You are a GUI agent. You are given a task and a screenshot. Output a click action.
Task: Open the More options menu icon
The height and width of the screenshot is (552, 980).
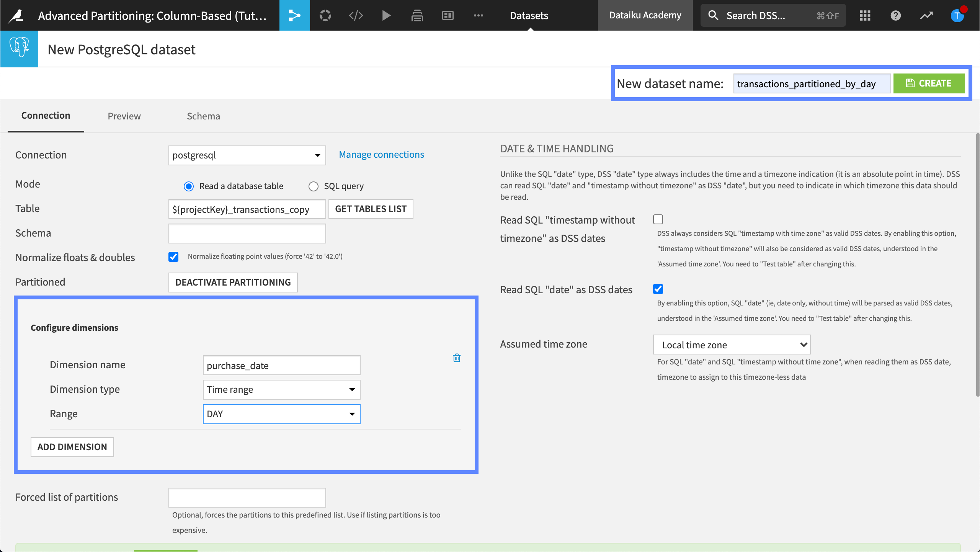pos(478,15)
